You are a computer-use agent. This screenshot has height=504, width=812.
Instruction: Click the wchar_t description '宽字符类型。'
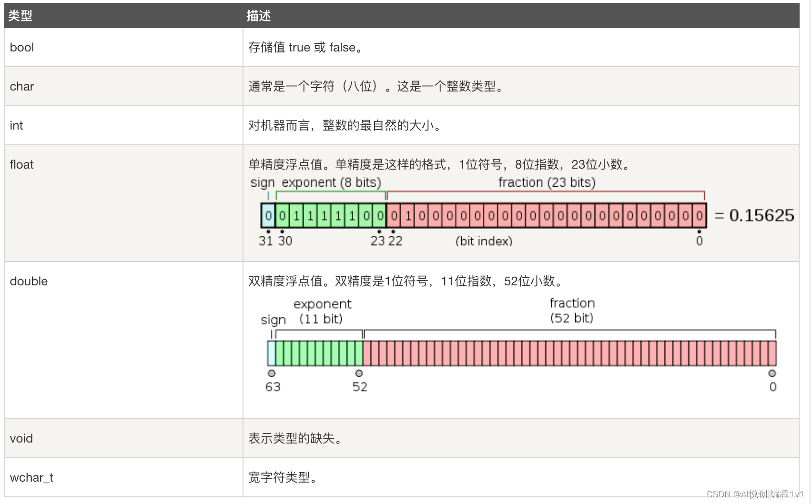[x=283, y=477]
